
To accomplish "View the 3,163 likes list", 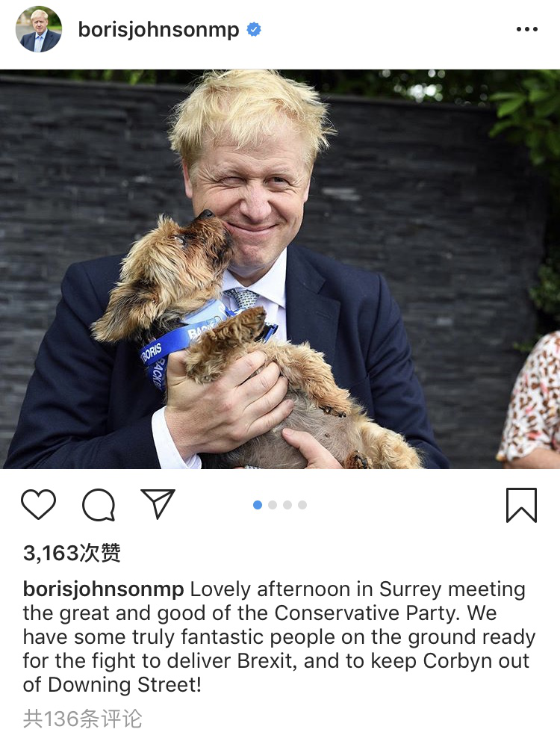I will point(72,553).
